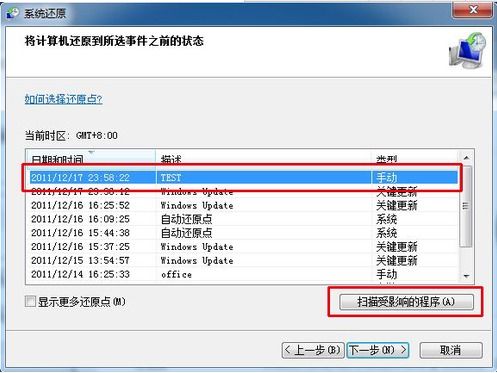Click the list scrollbar down arrow
The height and width of the screenshot is (373, 497).
pos(466,276)
